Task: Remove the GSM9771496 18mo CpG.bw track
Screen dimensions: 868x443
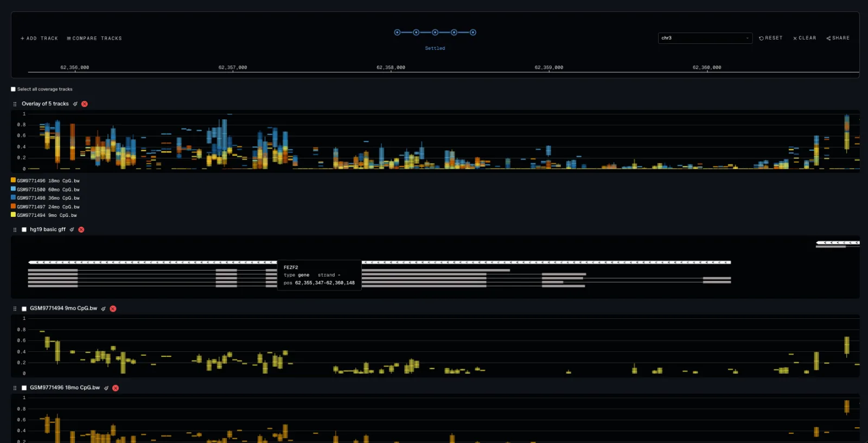Action: 116,388
